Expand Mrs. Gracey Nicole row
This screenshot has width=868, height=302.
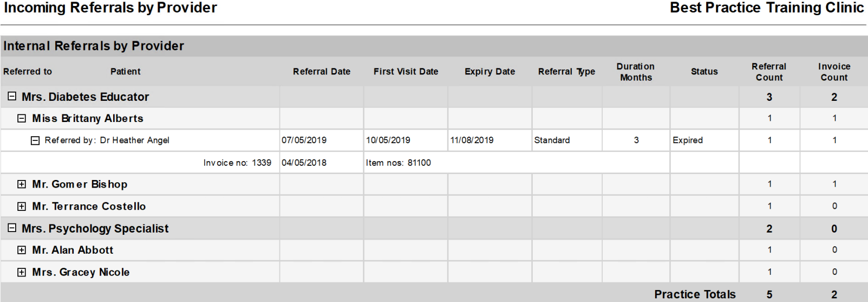tap(22, 272)
